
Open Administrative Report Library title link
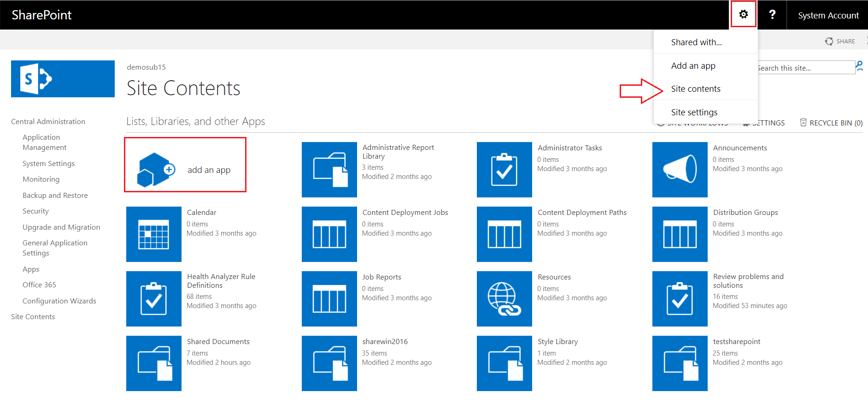398,152
